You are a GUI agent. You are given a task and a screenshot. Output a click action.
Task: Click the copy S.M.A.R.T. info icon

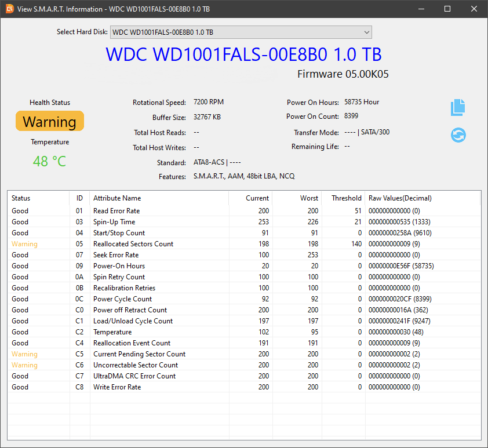pos(458,108)
